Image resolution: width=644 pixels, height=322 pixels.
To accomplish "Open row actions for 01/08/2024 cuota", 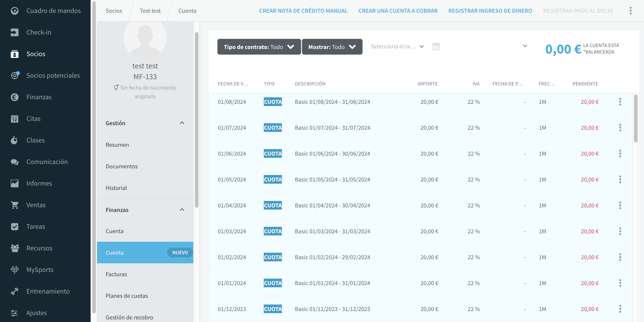I will pos(620,102).
